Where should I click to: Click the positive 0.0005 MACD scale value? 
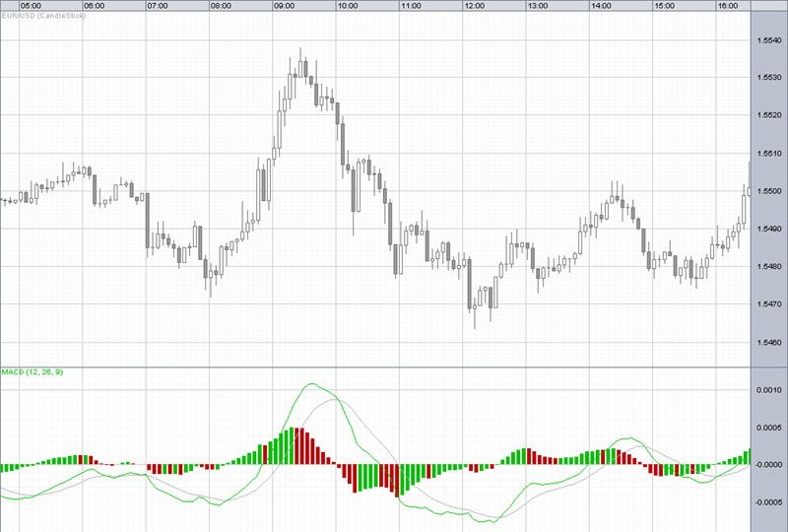point(769,428)
